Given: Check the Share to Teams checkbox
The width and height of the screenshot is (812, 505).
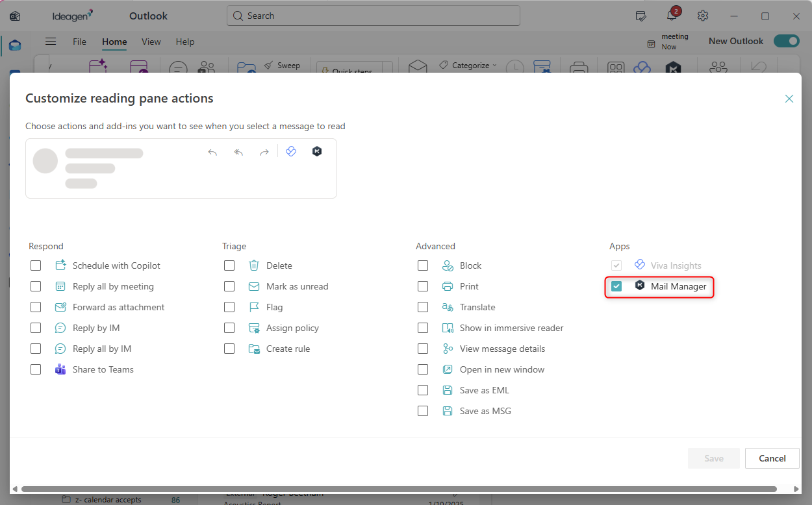Looking at the screenshot, I should [x=36, y=369].
